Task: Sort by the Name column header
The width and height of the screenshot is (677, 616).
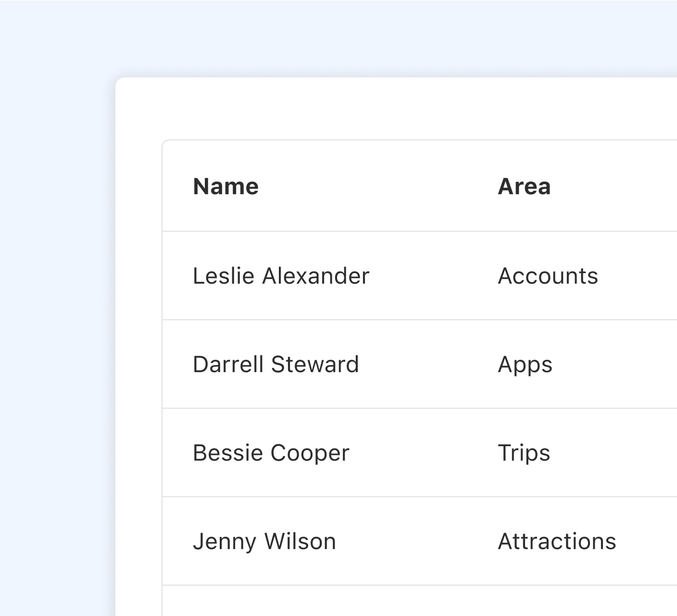Action: click(226, 187)
